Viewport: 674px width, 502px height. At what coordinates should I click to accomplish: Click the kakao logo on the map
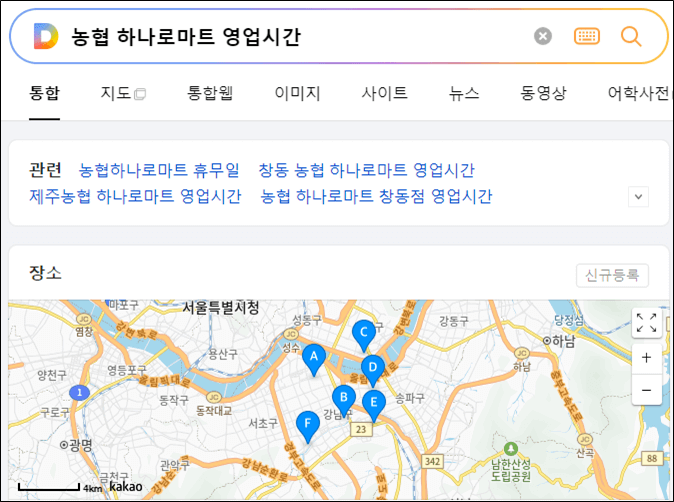126,487
